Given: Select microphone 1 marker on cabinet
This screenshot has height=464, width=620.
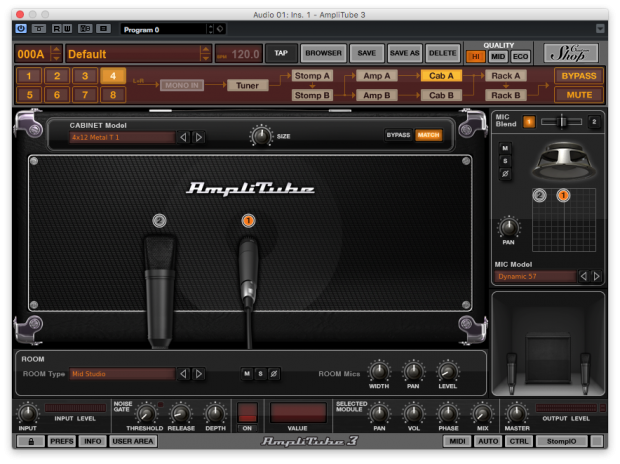Looking at the screenshot, I should click(x=248, y=221).
